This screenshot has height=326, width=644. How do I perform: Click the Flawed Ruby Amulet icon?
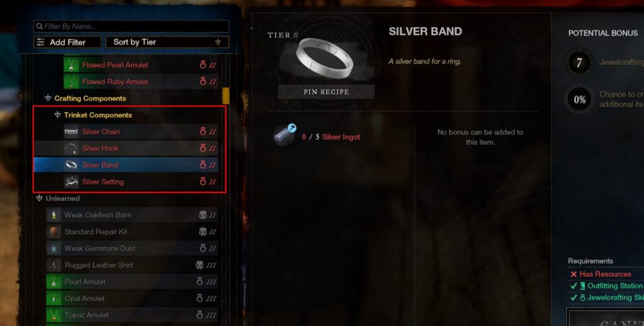pyautogui.click(x=71, y=81)
